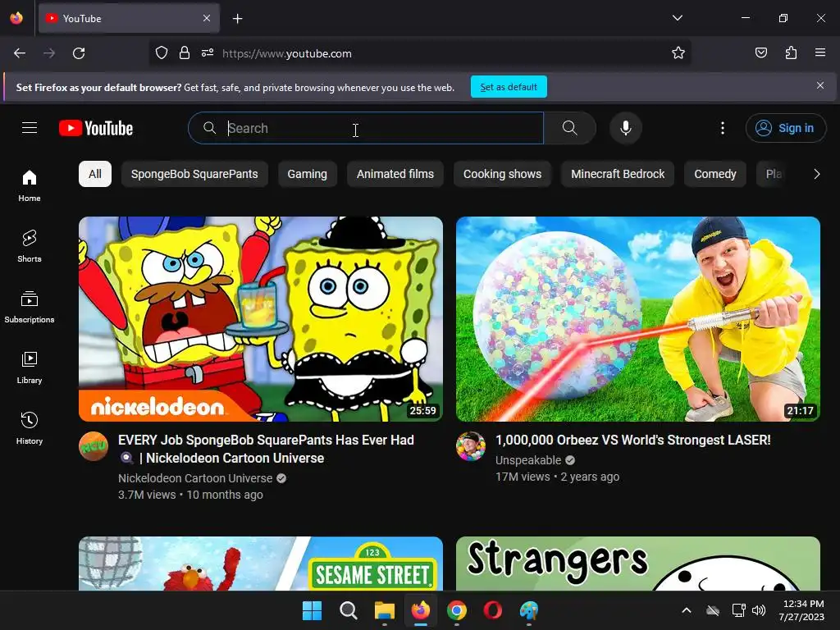
Task: Click the magnifier search button beside the search box
Action: 569,128
